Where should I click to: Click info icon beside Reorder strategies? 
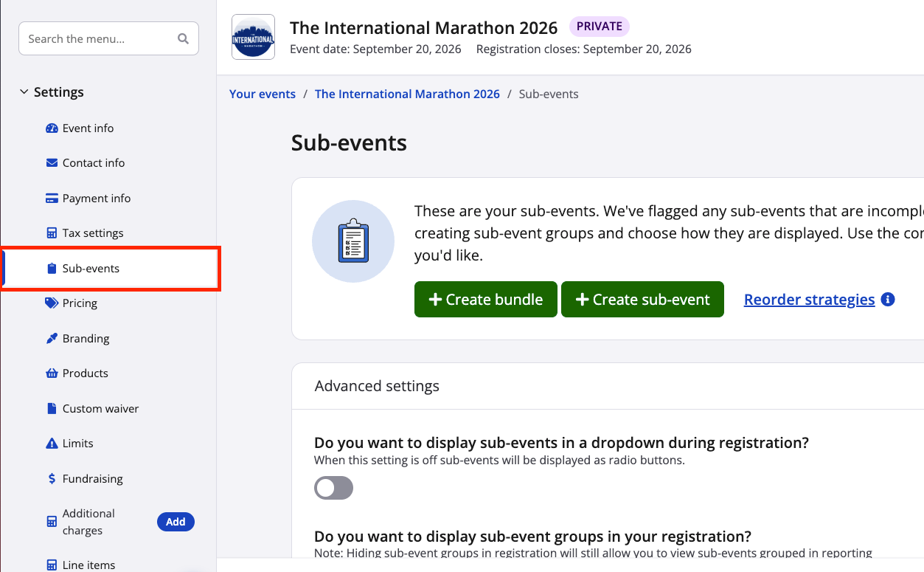pos(888,300)
